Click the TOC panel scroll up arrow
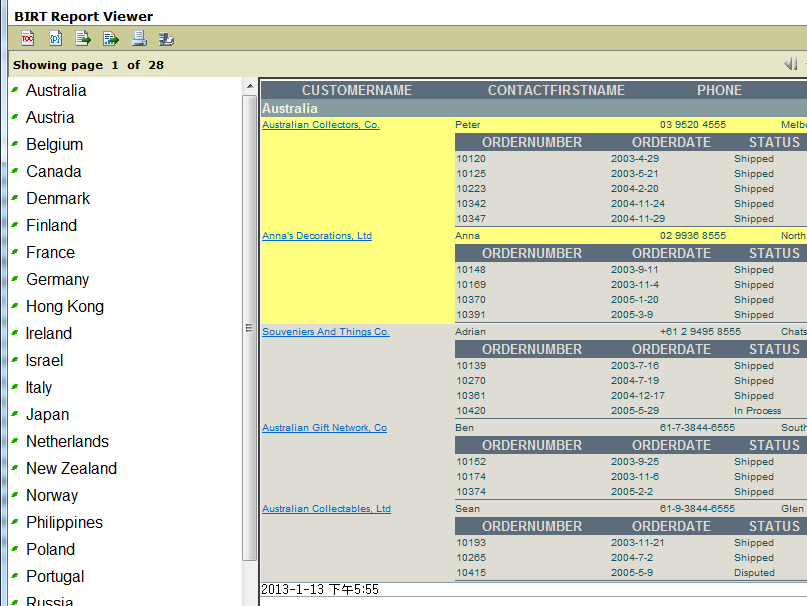 (x=250, y=86)
